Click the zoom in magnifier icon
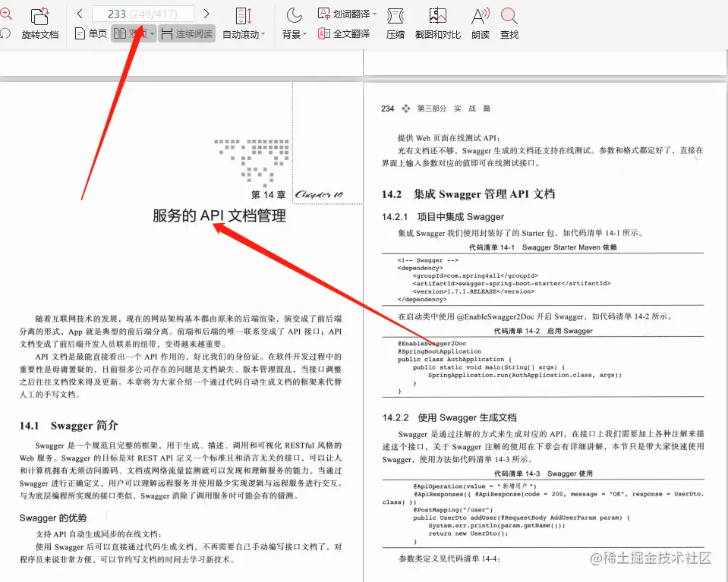 (x=5, y=14)
